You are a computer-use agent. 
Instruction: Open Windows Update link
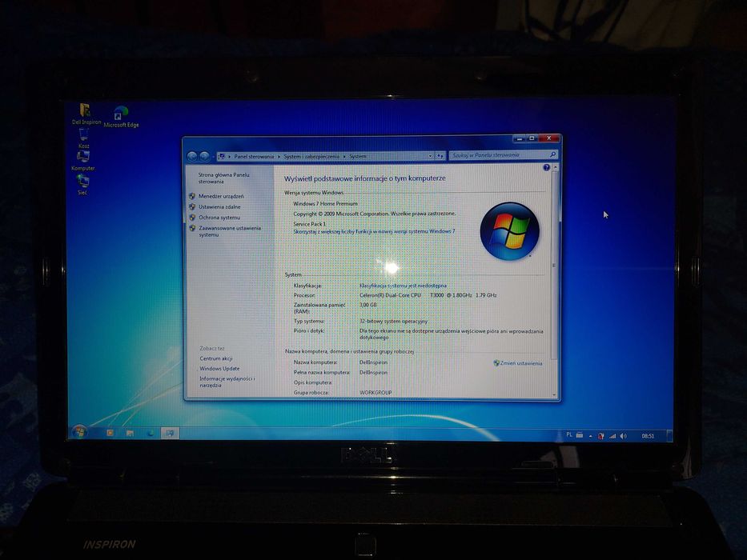(219, 369)
